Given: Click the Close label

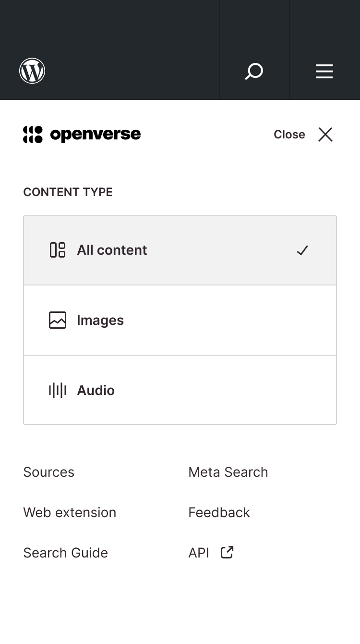Looking at the screenshot, I should (x=289, y=135).
